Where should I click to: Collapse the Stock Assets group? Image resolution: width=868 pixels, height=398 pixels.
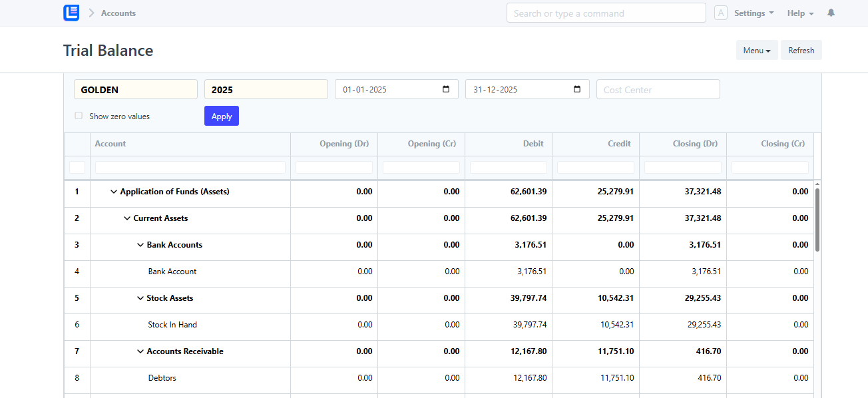pyautogui.click(x=140, y=298)
